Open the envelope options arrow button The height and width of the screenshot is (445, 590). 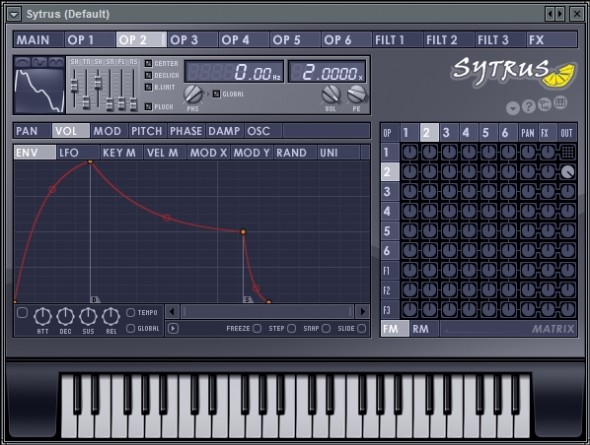[x=173, y=328]
